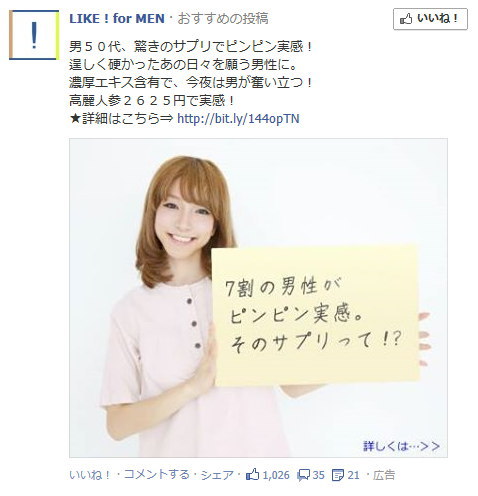View the 21 shares count
The height and width of the screenshot is (496, 478).
[354, 475]
